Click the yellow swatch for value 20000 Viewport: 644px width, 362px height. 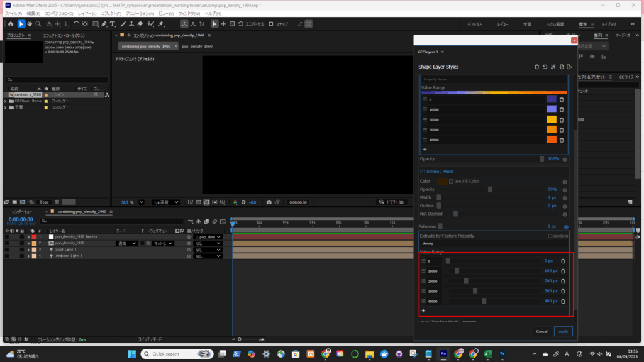552,119
